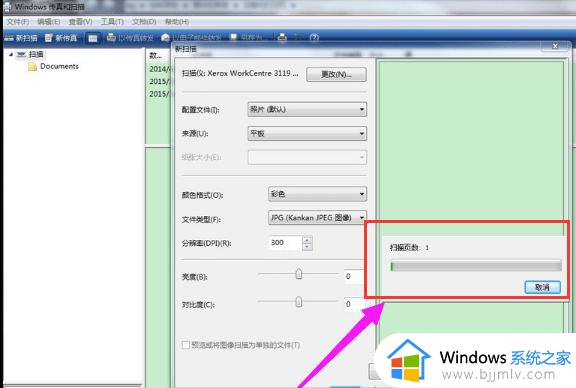The image size is (576, 388).
Task: Open the 文档(D) menu
Action: [x=144, y=22]
